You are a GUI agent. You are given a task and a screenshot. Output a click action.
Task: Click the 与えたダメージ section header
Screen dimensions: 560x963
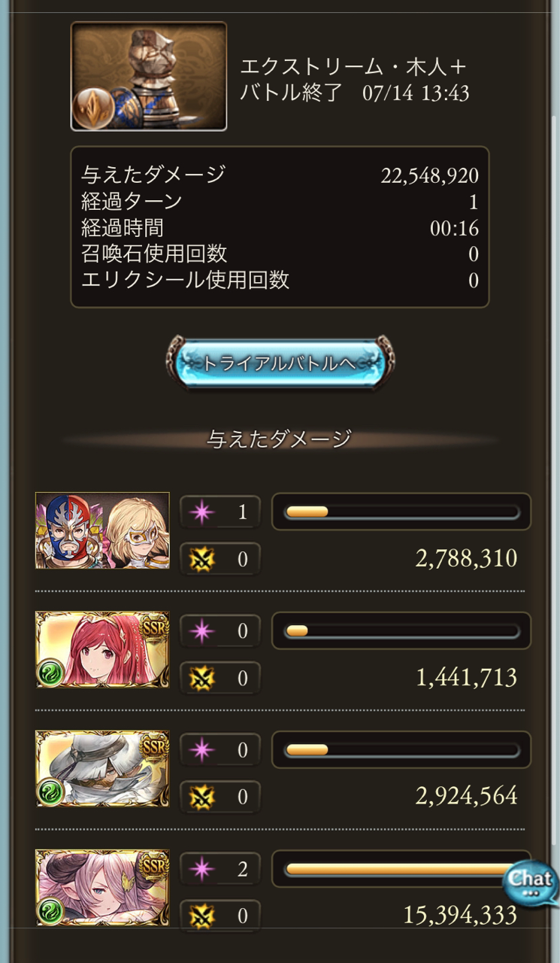[280, 439]
